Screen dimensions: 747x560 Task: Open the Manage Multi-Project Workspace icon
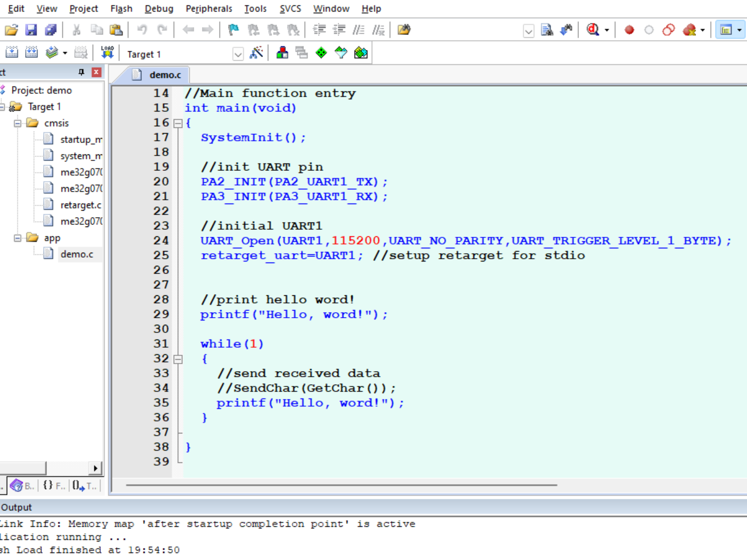tap(302, 53)
